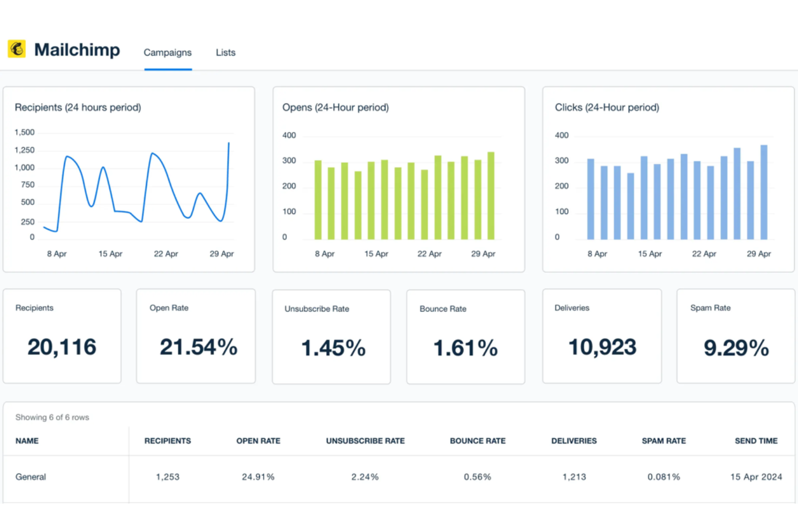798x532 pixels.
Task: Click the 0.081% spam rate cell
Action: pyautogui.click(x=664, y=477)
